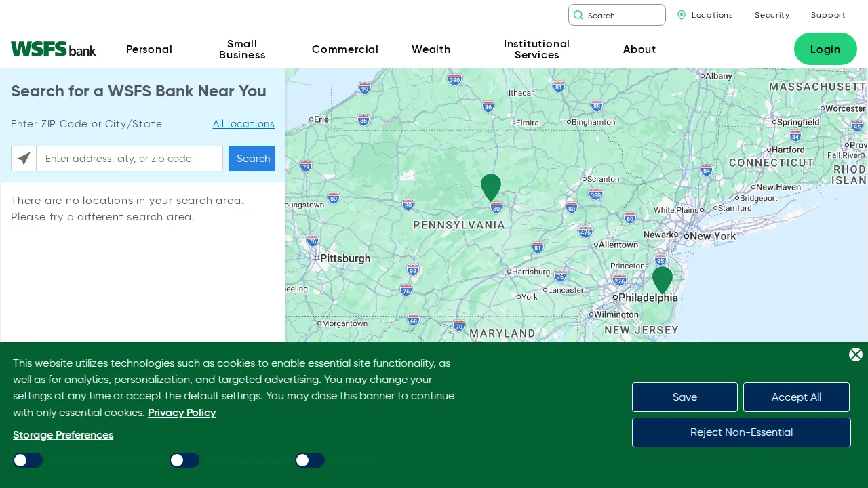This screenshot has height=488, width=868.
Task: Click the Scranton label on the map
Action: pyautogui.click(x=604, y=179)
